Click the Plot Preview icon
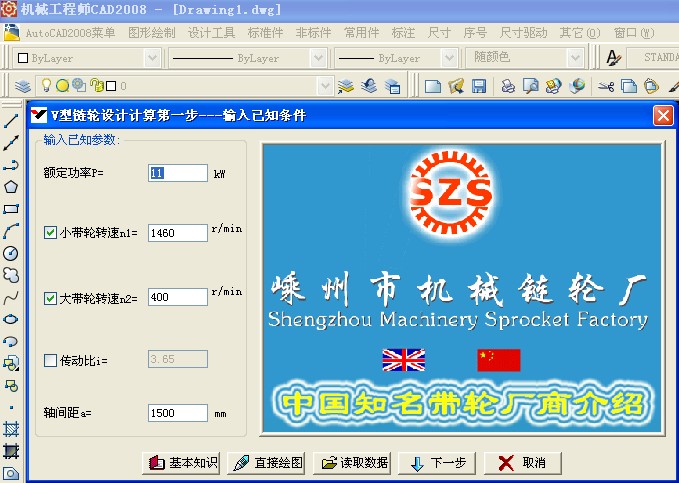This screenshot has height=483, width=679. tap(530, 86)
